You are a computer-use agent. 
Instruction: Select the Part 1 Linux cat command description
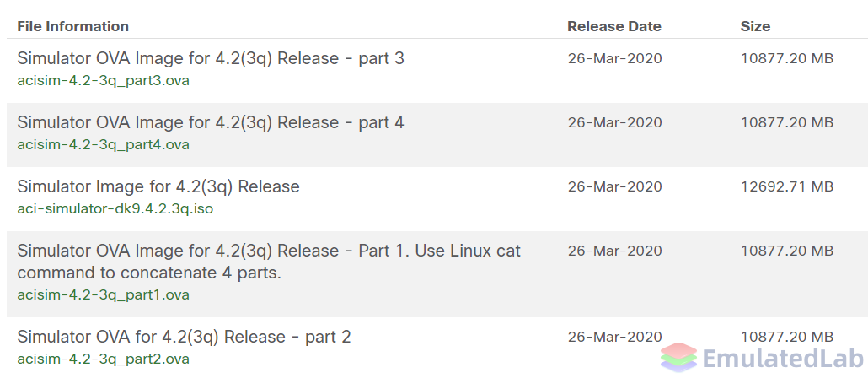(x=269, y=262)
